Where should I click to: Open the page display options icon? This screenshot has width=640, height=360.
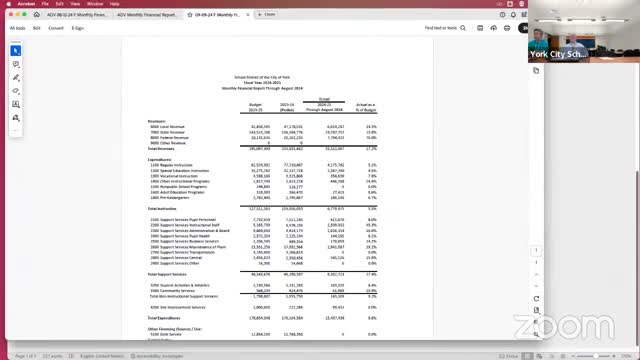pos(536,310)
